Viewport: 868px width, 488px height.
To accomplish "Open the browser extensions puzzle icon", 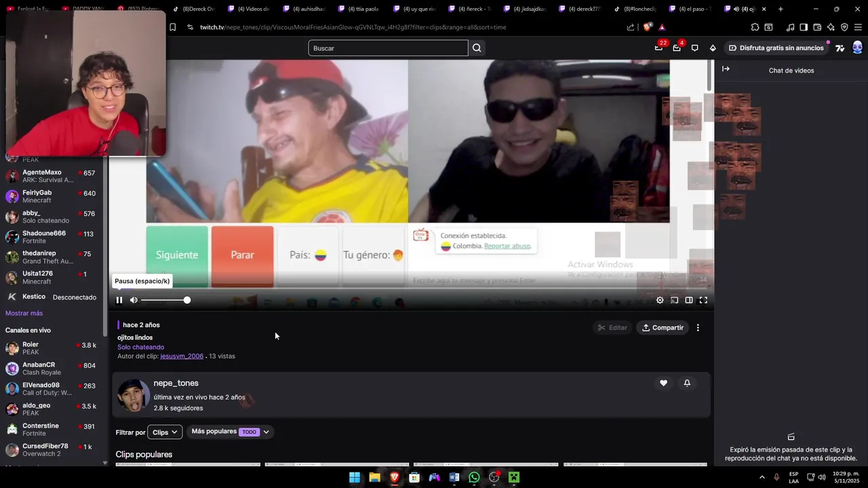I will pos(755,27).
